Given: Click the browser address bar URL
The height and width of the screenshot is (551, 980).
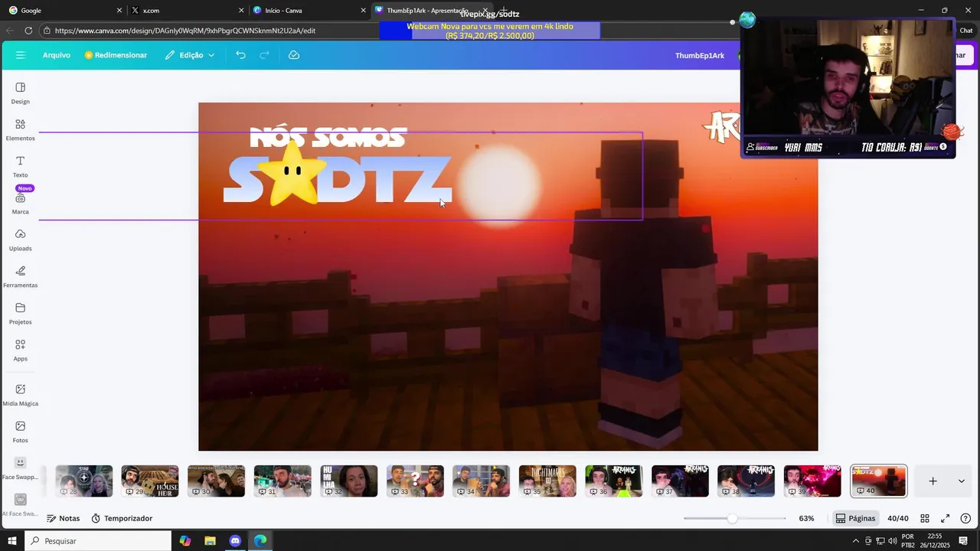Looking at the screenshot, I should [x=185, y=31].
